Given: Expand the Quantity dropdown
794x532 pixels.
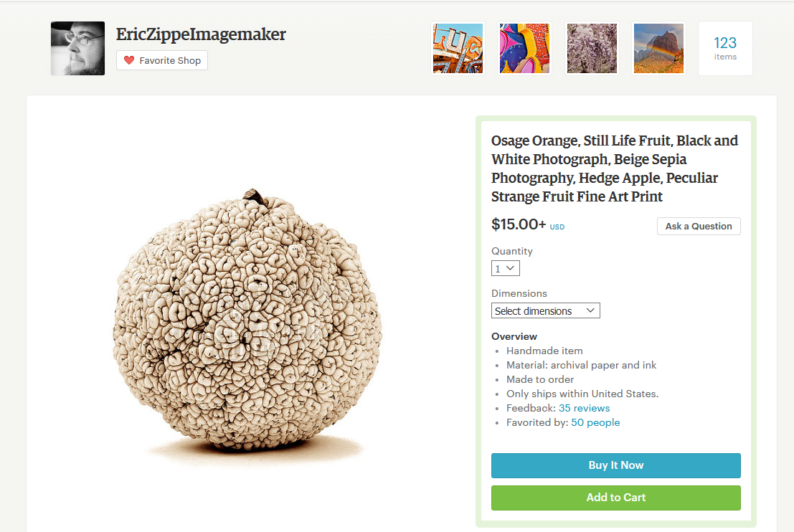Looking at the screenshot, I should coord(506,268).
